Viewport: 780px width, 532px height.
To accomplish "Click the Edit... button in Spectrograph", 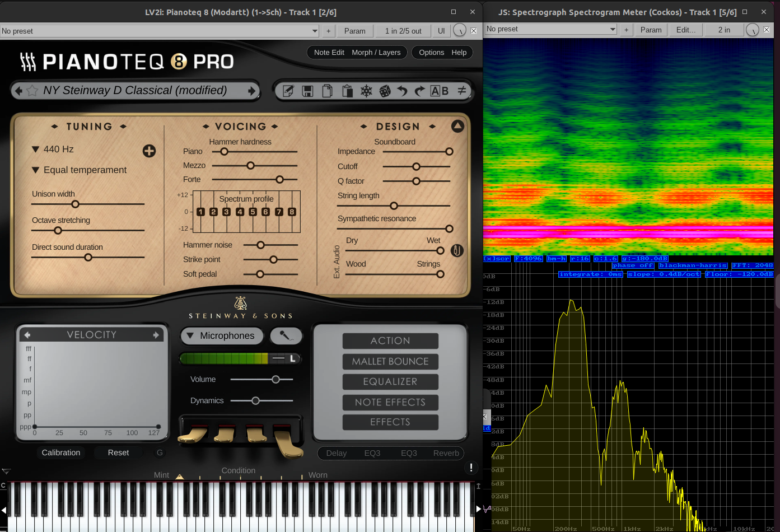I will click(686, 30).
